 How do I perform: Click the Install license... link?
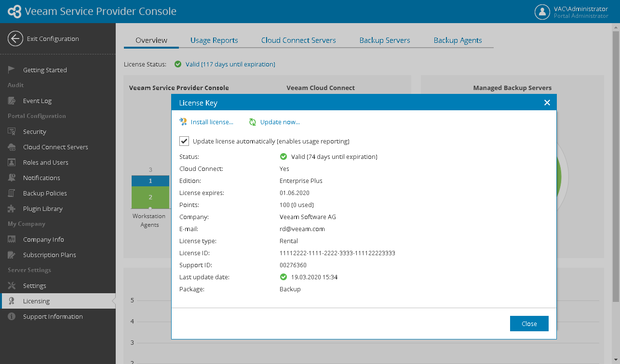pyautogui.click(x=212, y=122)
